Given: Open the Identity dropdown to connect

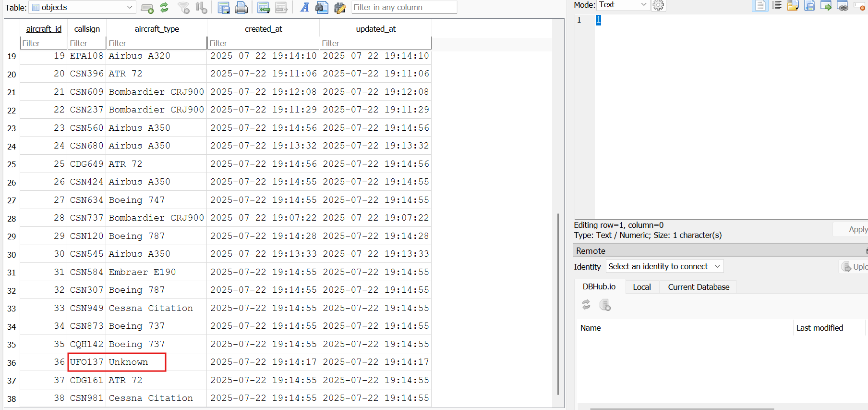Looking at the screenshot, I should pyautogui.click(x=664, y=266).
